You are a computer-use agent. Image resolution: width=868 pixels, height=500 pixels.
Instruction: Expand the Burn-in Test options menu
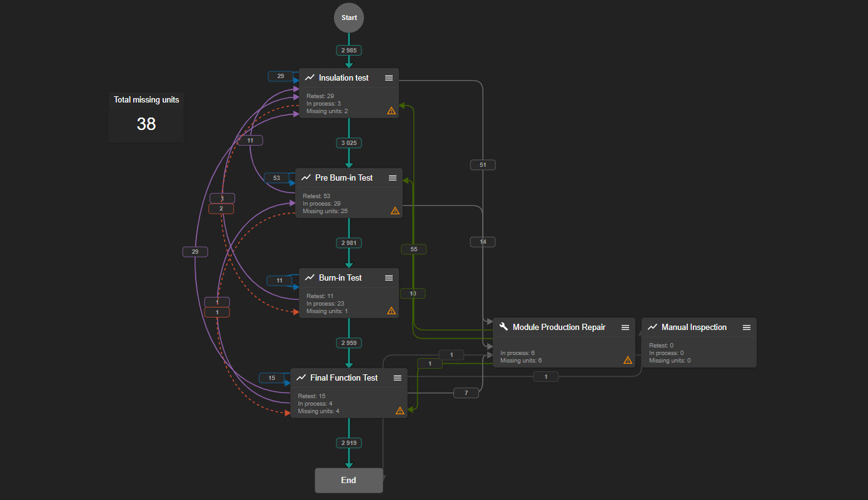click(389, 277)
